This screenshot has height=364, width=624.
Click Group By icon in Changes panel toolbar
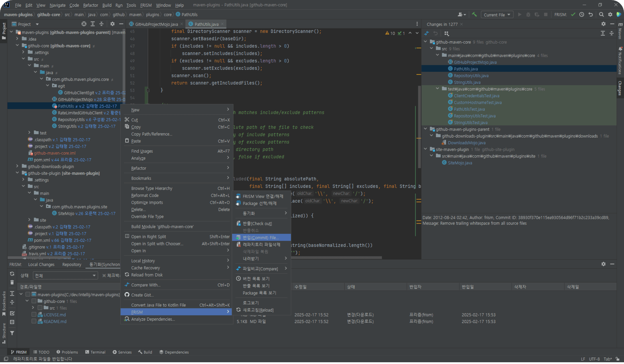tap(446, 33)
